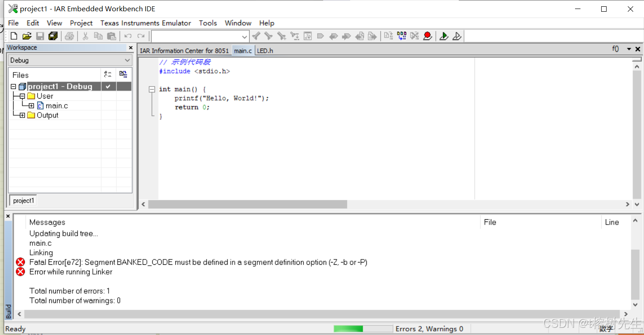Click the Print toolbar icon
Viewport: 644px width, 335px height.
[69, 36]
